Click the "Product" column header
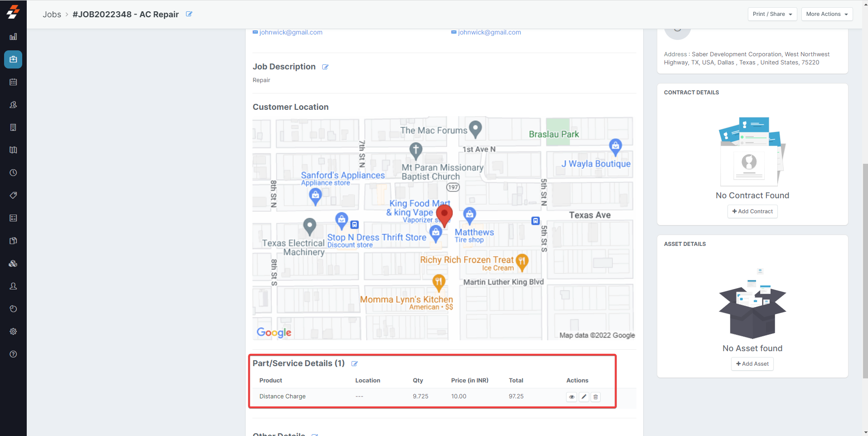This screenshot has width=868, height=436. [x=271, y=381]
